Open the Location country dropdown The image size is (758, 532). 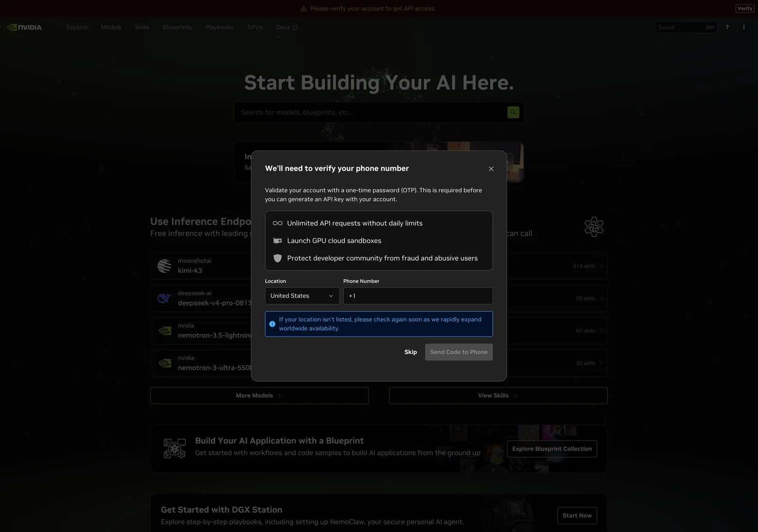302,296
